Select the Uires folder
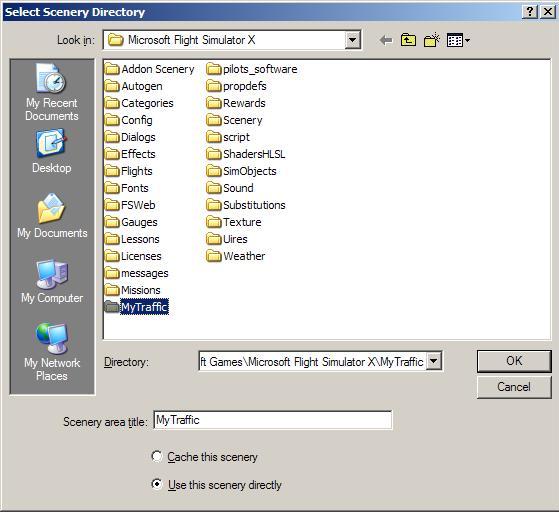 (x=227, y=239)
